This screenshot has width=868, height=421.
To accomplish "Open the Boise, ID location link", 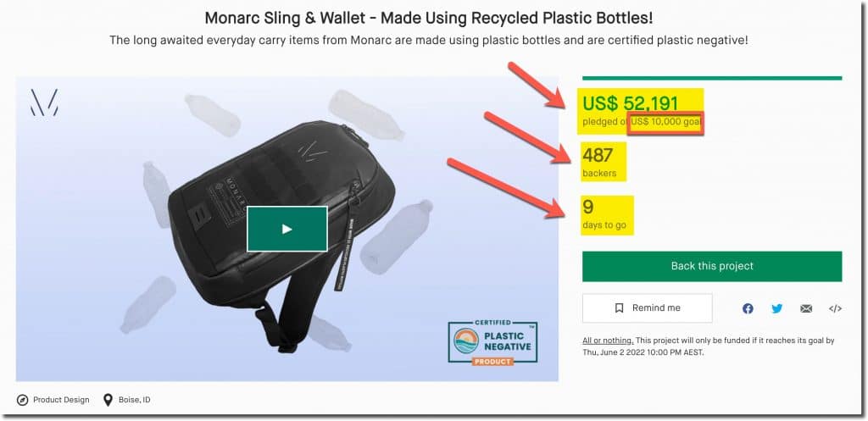I will click(x=134, y=400).
